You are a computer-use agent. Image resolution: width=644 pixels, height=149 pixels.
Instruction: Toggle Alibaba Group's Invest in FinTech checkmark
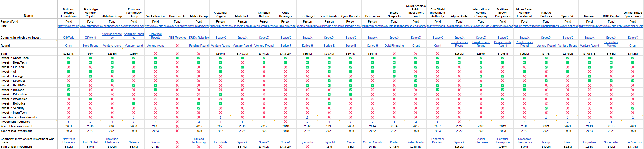[112, 67]
